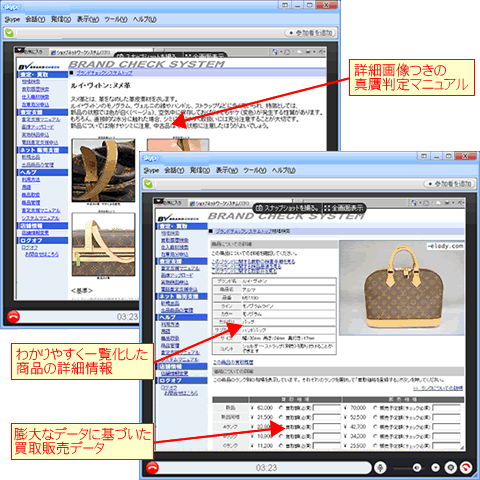Click the compact view button in back window title bar
The width and height of the screenshot is (480, 480).
285,5
